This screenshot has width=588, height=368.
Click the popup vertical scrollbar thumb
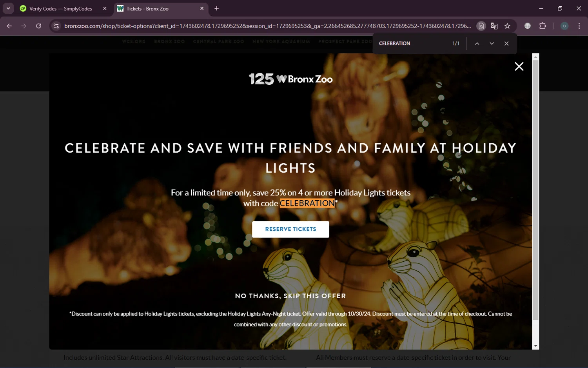(536, 190)
